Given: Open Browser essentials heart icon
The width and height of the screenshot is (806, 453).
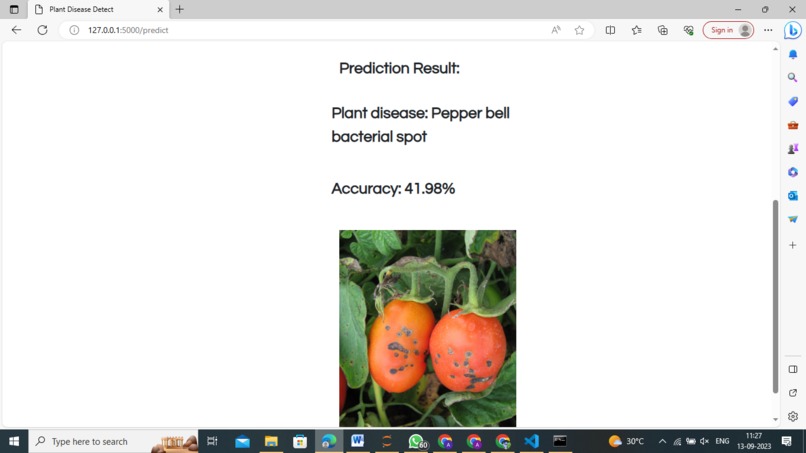Looking at the screenshot, I should [688, 30].
